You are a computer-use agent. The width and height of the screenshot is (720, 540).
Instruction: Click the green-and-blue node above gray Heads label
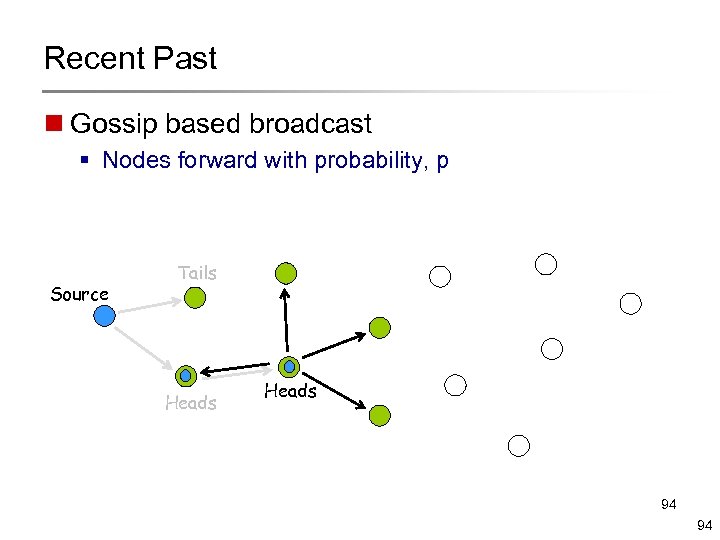click(x=186, y=376)
